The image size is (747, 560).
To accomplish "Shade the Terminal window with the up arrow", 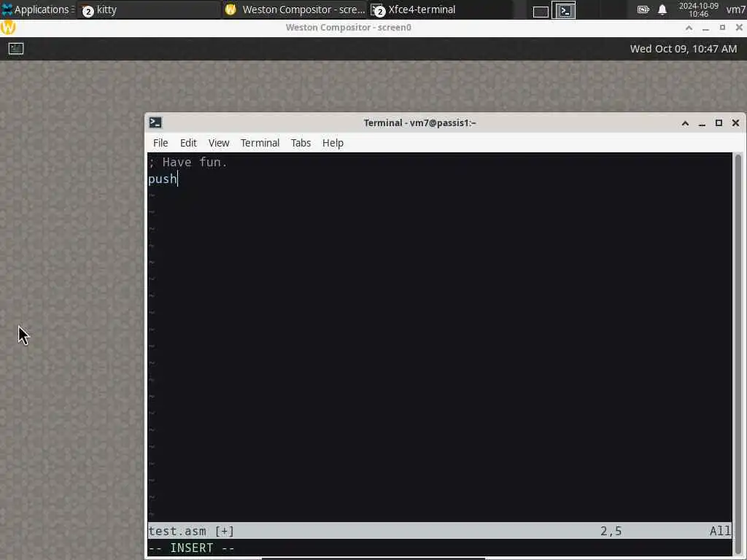I will [x=685, y=123].
